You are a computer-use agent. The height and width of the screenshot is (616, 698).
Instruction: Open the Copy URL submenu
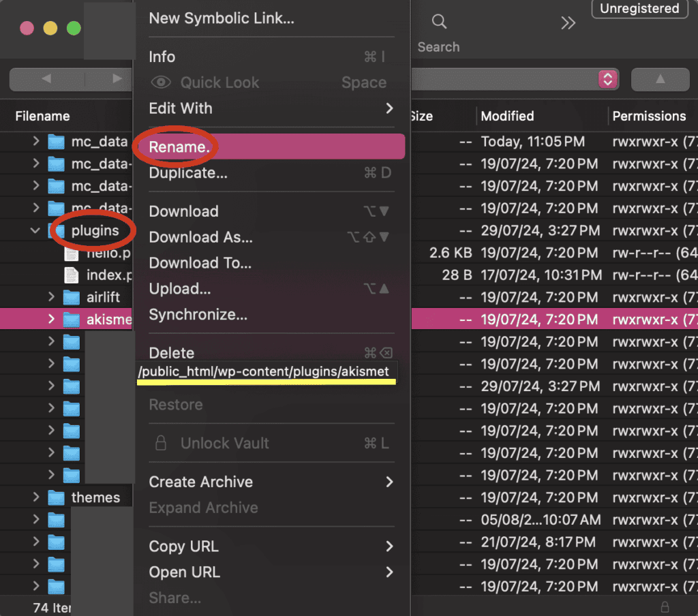coord(271,546)
